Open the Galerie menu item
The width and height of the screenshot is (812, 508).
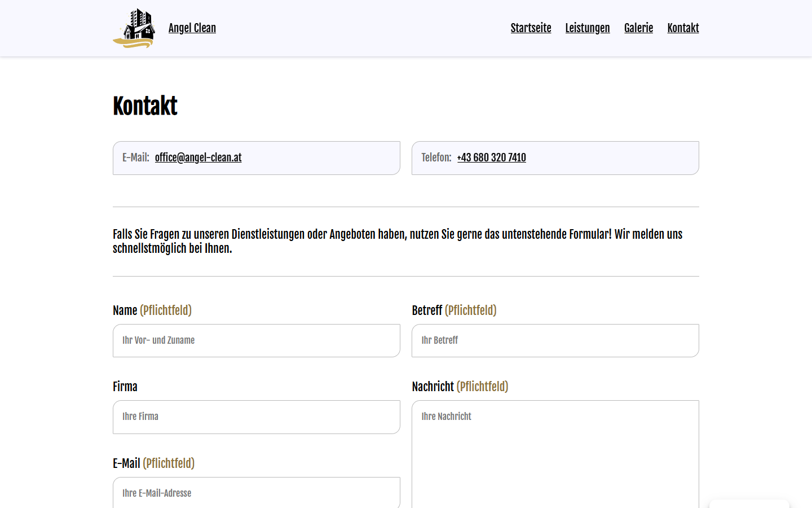point(639,28)
